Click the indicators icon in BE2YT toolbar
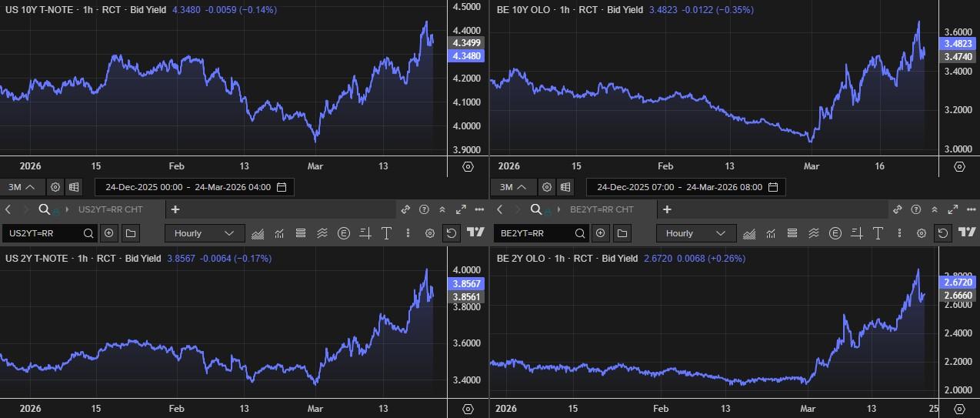Image resolution: width=980 pixels, height=418 pixels. pyautogui.click(x=771, y=233)
